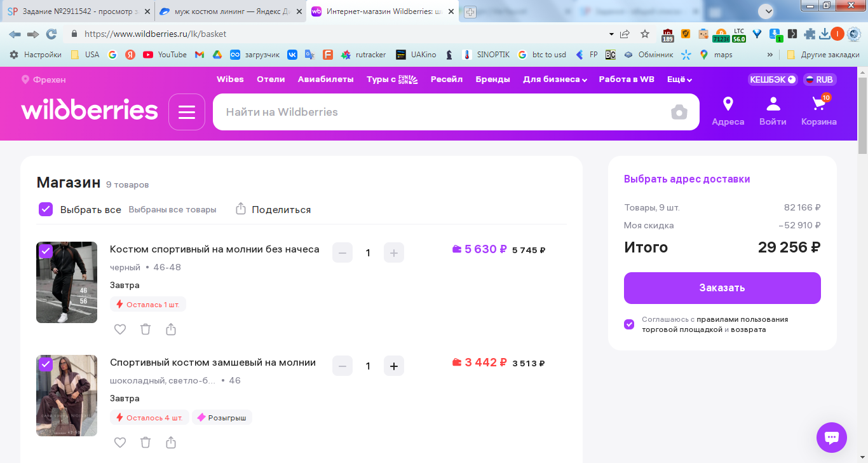
Task: Decrease quantity of black tracksuit
Action: point(342,253)
